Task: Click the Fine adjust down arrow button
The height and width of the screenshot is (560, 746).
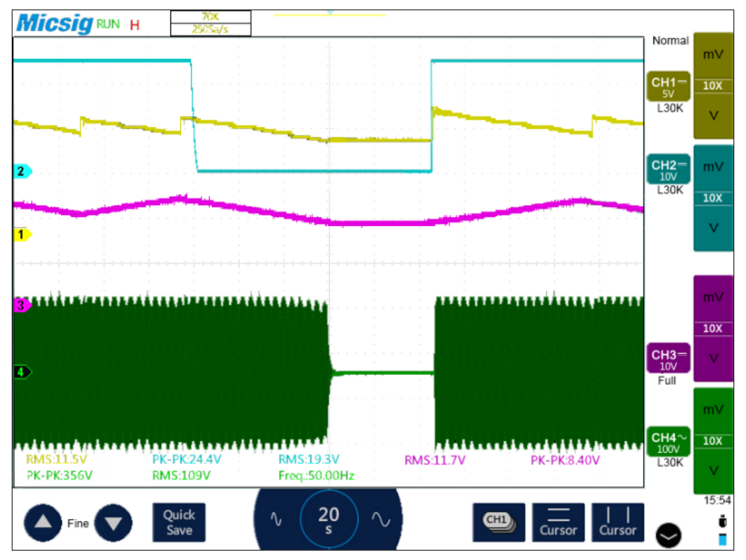Action: (x=113, y=523)
